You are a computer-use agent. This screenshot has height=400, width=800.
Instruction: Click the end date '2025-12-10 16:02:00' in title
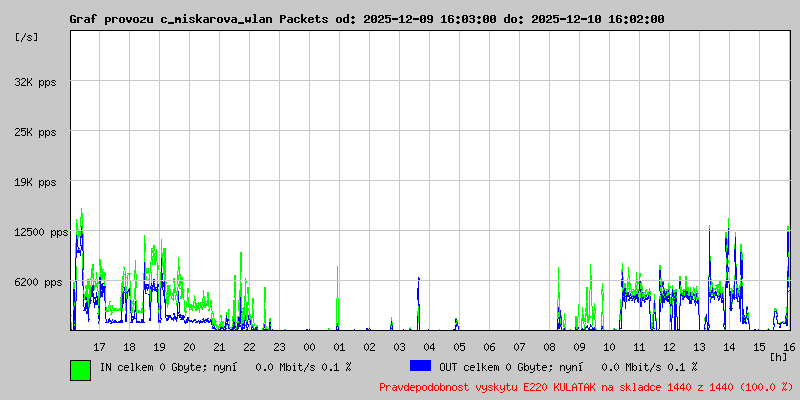coord(598,19)
